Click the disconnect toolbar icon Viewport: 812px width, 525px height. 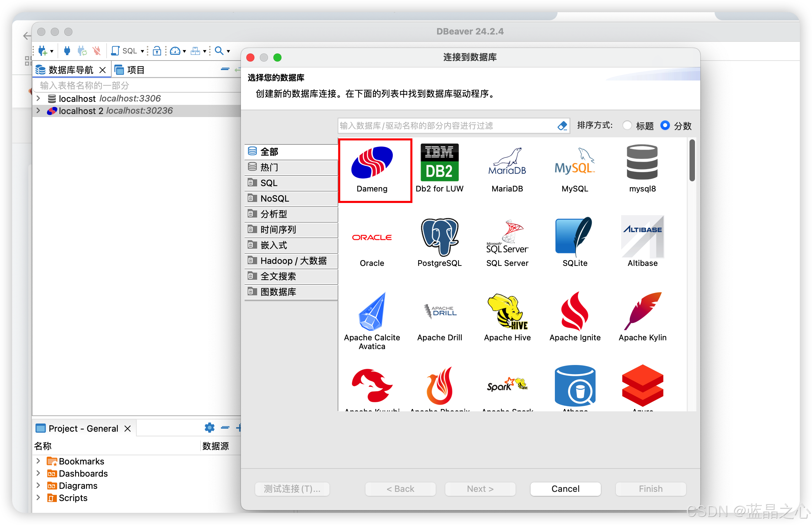tap(97, 51)
